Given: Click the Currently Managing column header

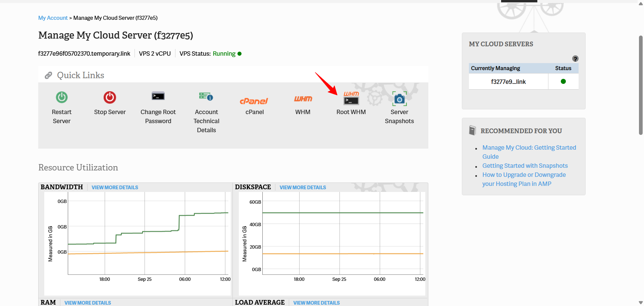Looking at the screenshot, I should [x=495, y=68].
